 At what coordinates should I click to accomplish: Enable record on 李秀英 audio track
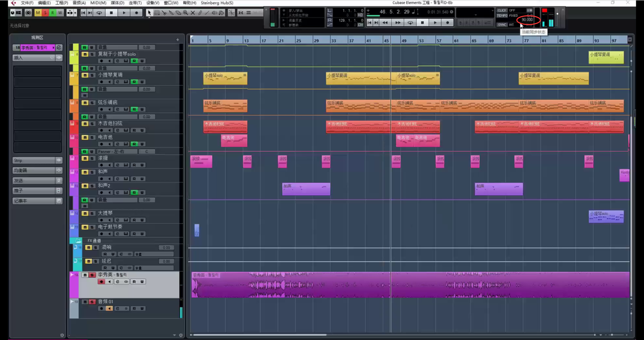(x=101, y=282)
